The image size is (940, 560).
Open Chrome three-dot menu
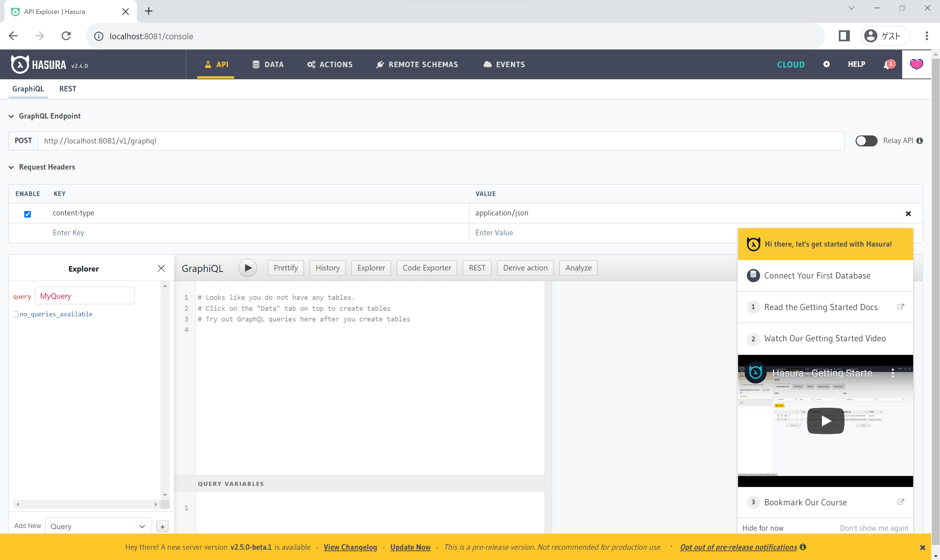[927, 36]
